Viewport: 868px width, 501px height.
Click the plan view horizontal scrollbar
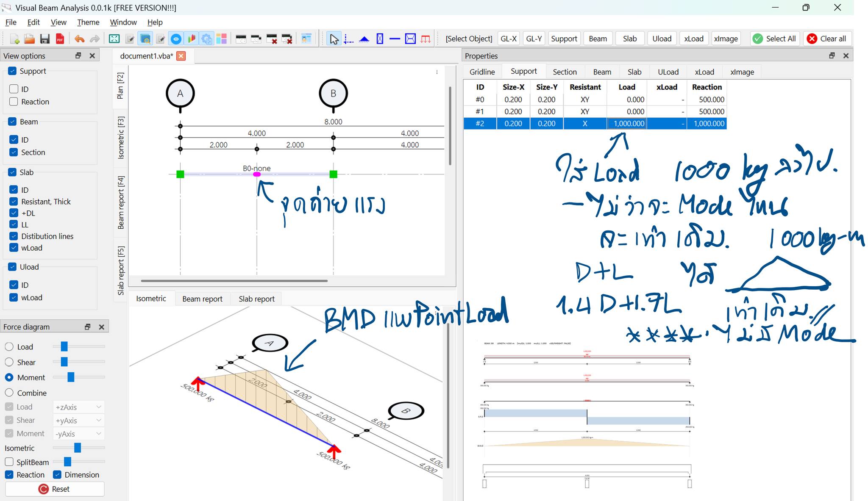point(234,280)
